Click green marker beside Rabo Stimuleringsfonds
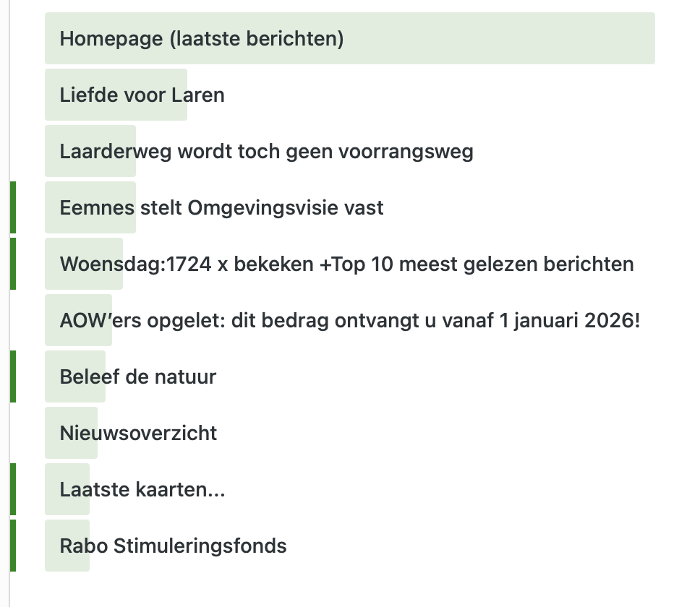The width and height of the screenshot is (700, 607). click(x=13, y=546)
